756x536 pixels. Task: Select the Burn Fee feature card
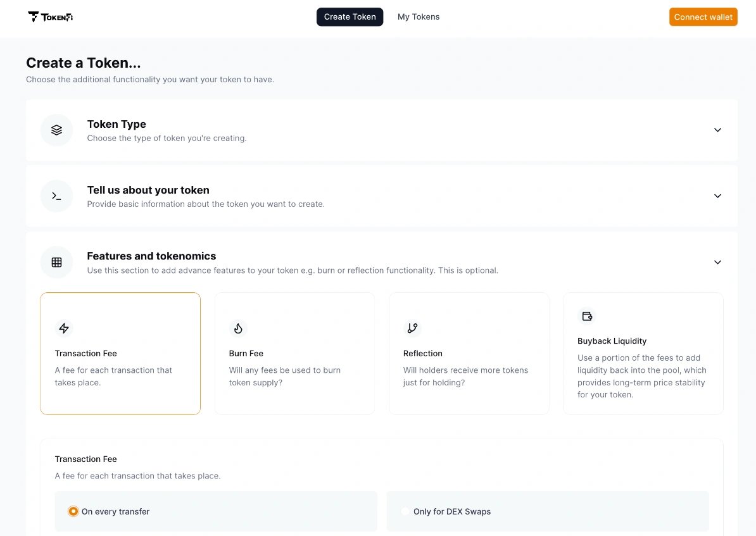(294, 354)
